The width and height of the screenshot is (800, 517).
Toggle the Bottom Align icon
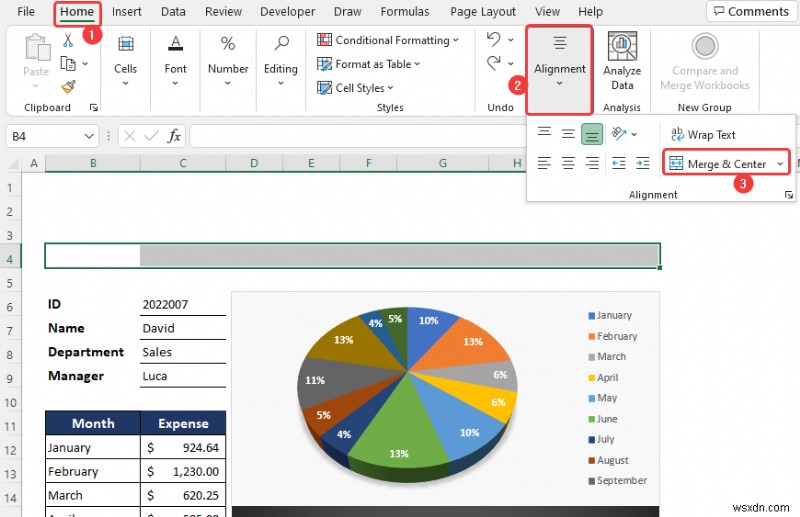(592, 134)
